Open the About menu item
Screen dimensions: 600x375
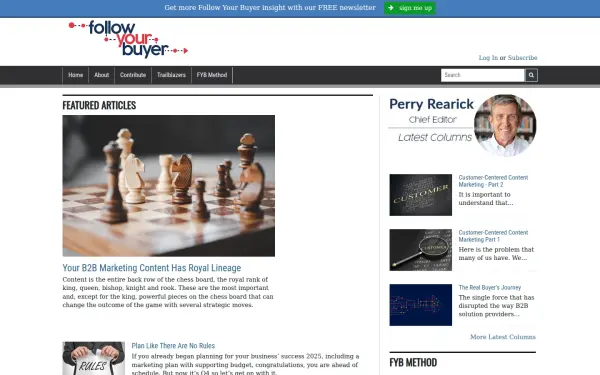point(101,75)
